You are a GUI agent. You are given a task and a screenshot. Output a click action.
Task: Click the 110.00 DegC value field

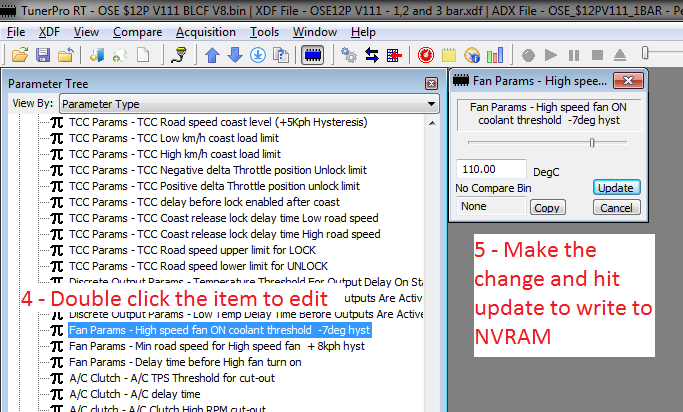click(491, 169)
